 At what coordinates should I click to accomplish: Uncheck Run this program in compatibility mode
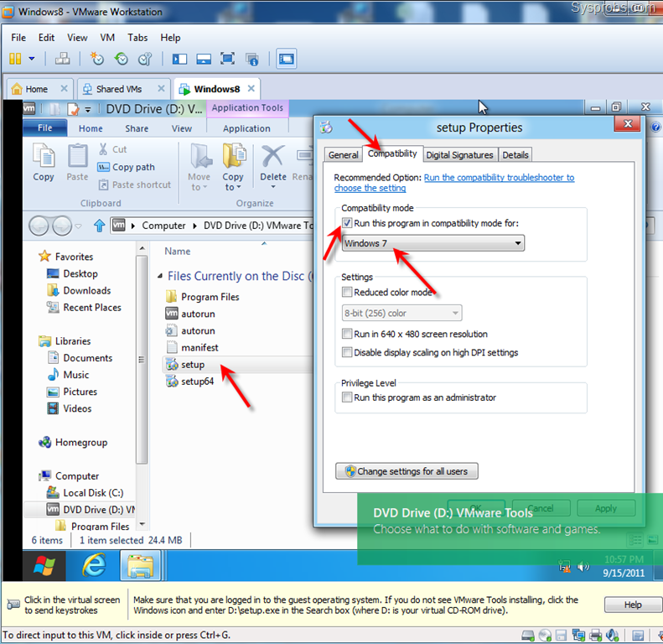point(348,224)
